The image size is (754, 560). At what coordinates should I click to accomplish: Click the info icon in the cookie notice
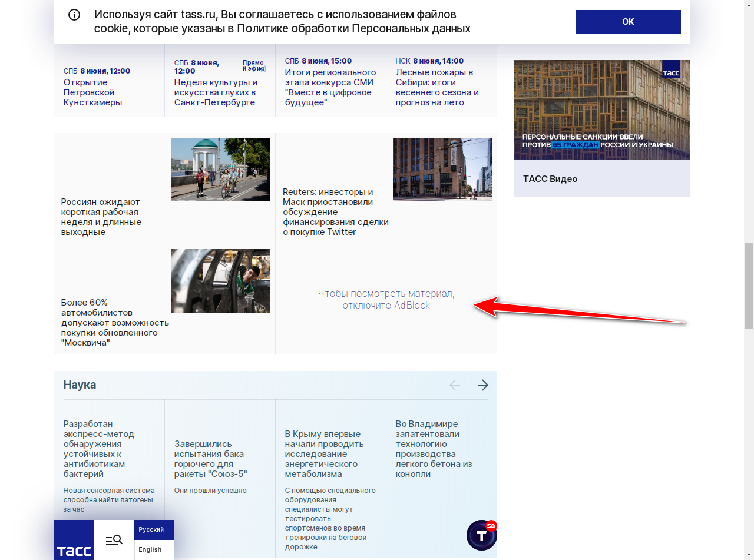74,15
